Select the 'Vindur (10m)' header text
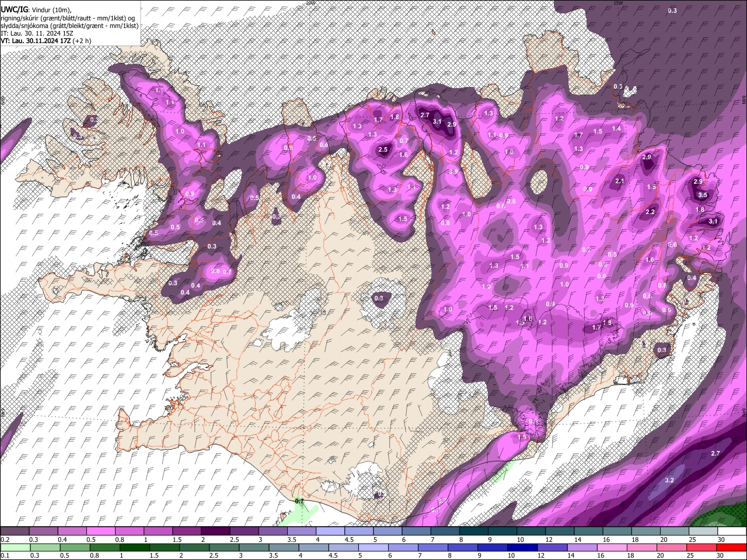 [x=51, y=9]
